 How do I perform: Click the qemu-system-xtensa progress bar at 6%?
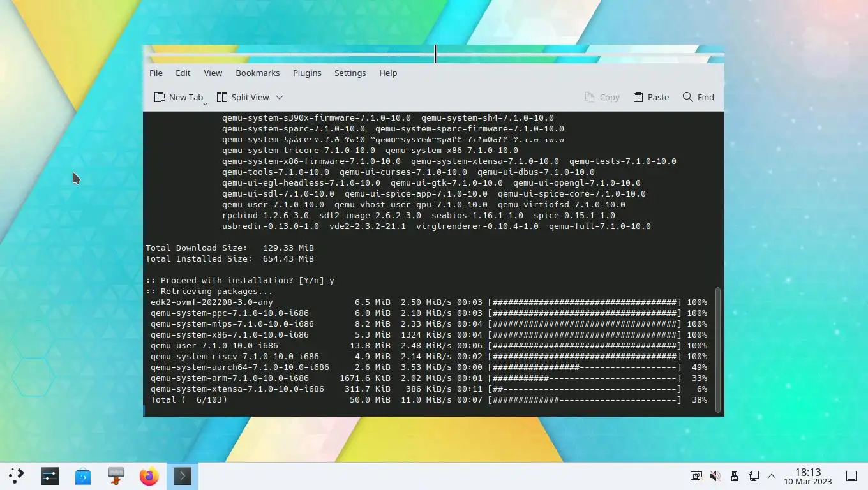[x=585, y=389]
